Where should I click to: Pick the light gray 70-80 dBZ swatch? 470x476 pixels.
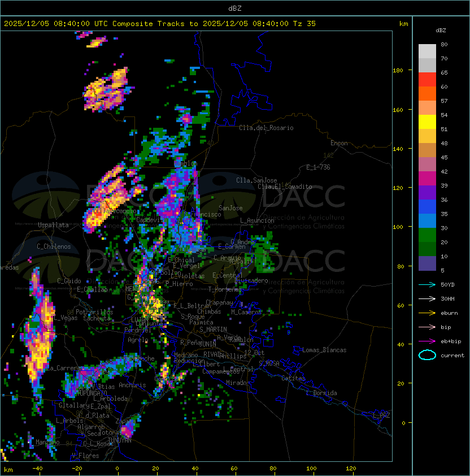tap(427, 51)
